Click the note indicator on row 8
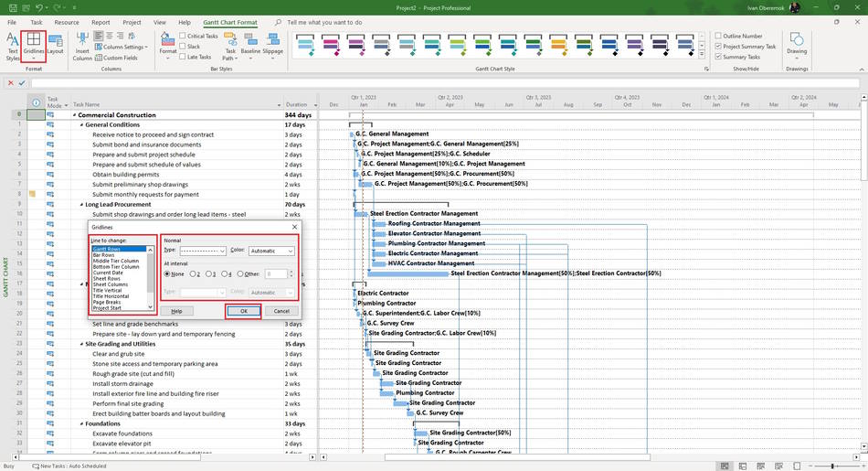Viewport: 868px width, 471px height. click(x=32, y=194)
